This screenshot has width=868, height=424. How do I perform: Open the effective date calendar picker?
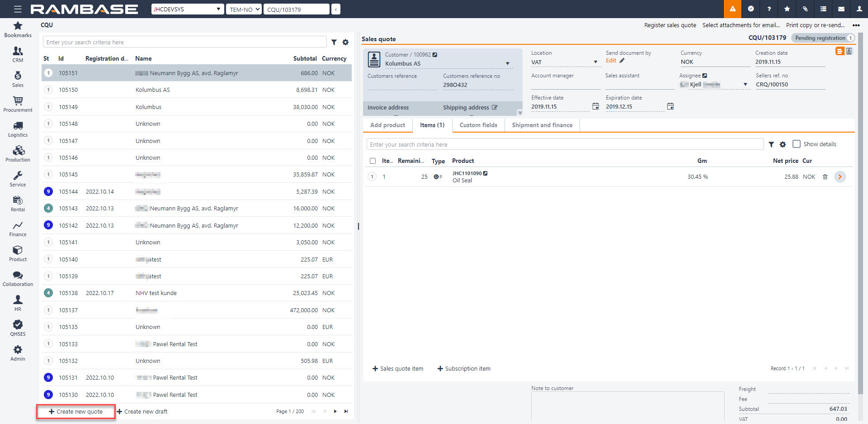[x=595, y=106]
